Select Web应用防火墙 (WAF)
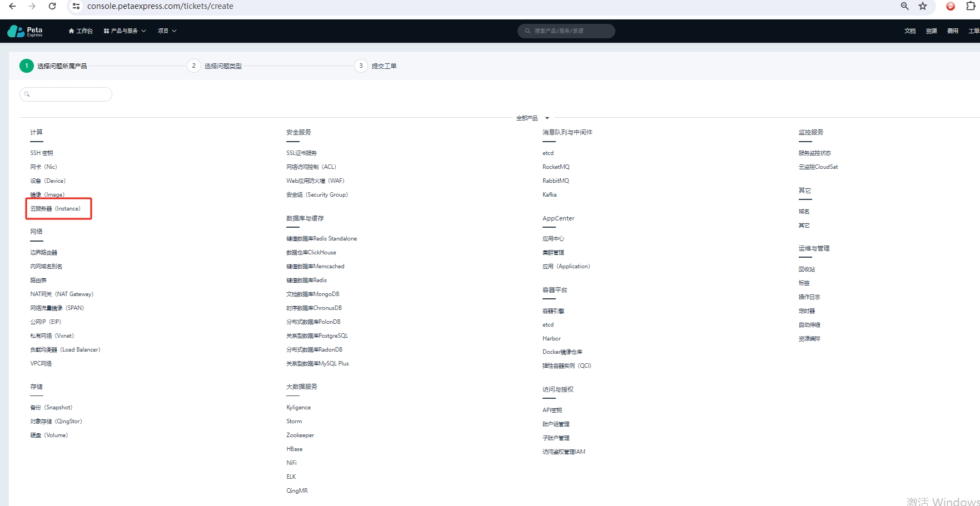 316,181
